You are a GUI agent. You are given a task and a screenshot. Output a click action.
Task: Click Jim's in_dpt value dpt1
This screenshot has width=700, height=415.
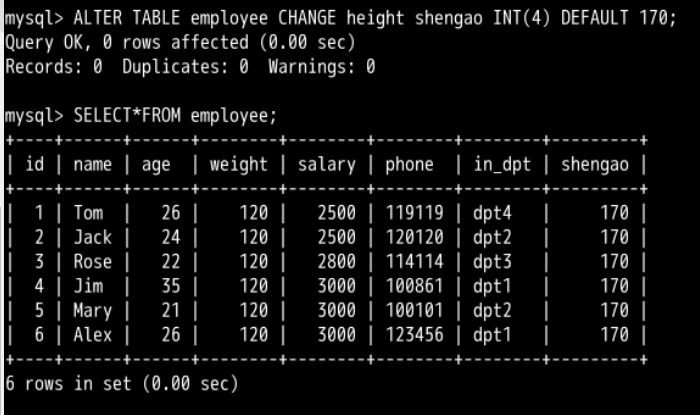point(492,287)
